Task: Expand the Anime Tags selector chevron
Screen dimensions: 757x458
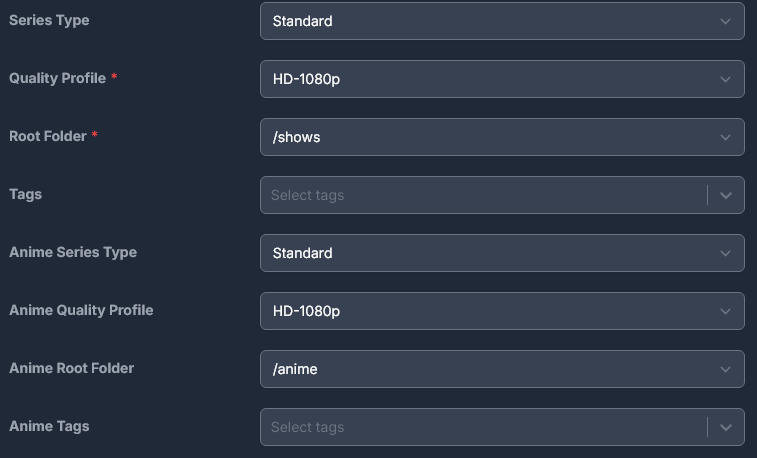Action: (x=726, y=427)
